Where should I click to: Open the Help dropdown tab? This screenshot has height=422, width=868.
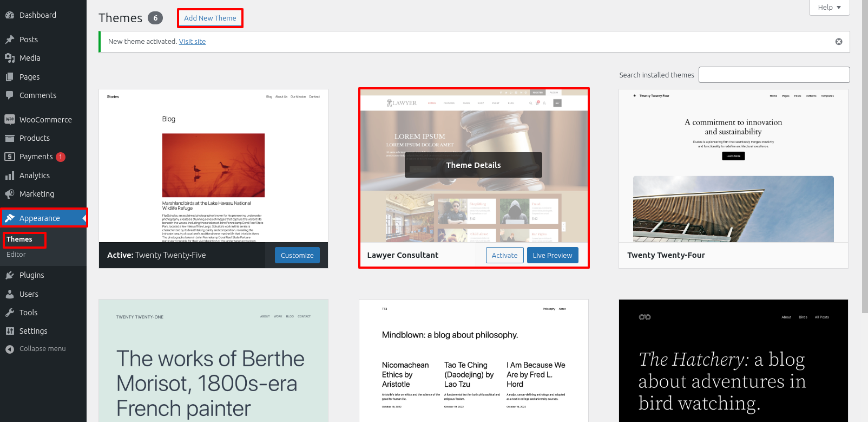tap(830, 8)
